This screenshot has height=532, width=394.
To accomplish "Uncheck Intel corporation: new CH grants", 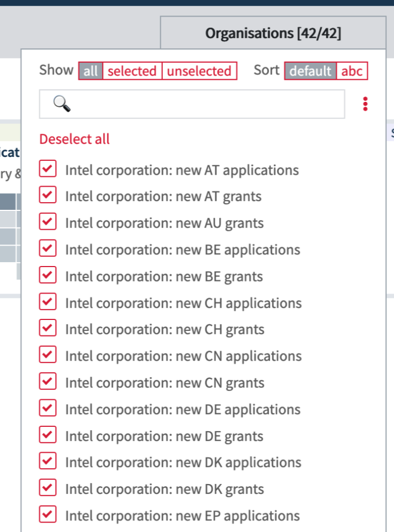I will (47, 328).
